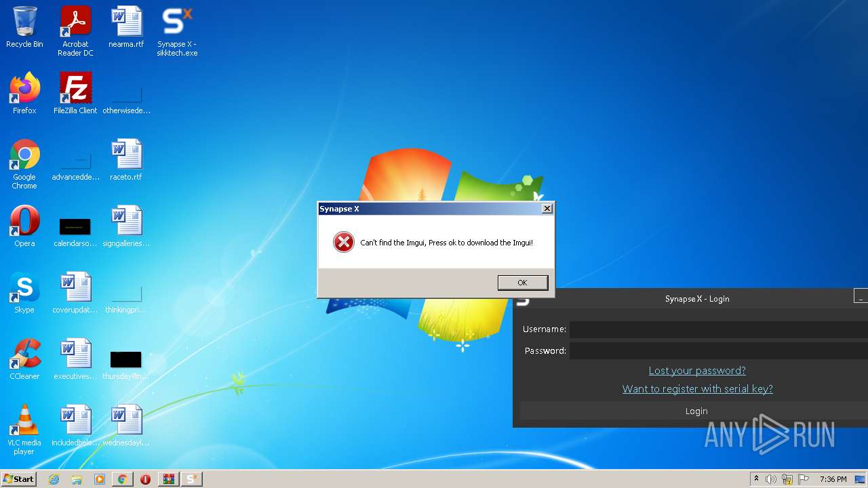This screenshot has height=488, width=868.
Task: Select the wednesdayl... document icon
Action: [126, 426]
